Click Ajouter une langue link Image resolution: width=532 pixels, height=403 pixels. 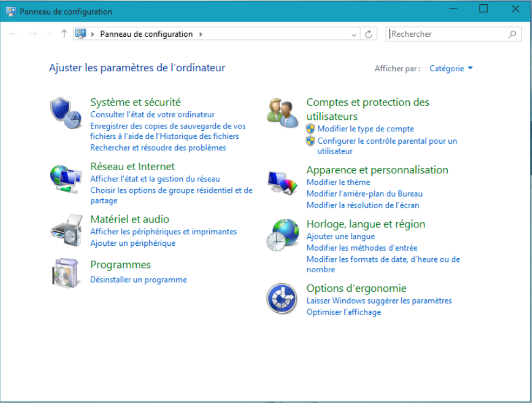click(341, 236)
